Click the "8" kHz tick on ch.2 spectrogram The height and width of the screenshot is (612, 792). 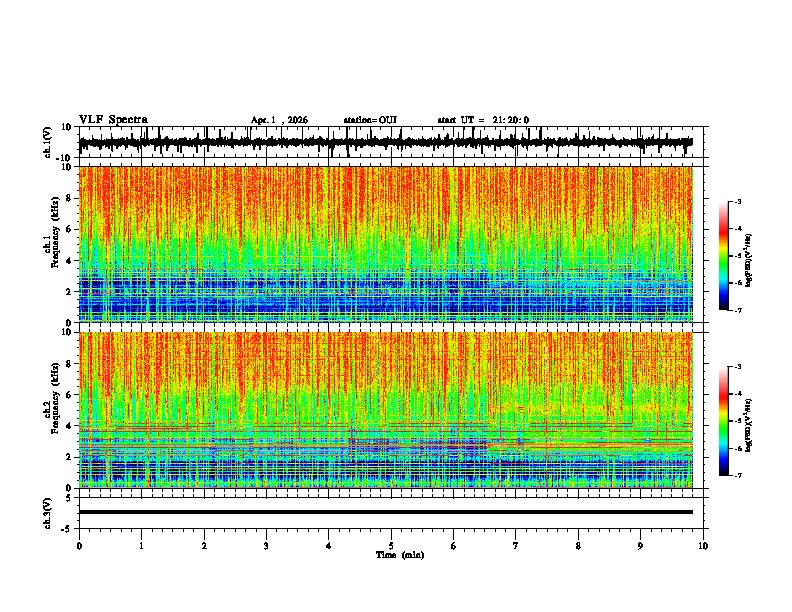point(69,364)
